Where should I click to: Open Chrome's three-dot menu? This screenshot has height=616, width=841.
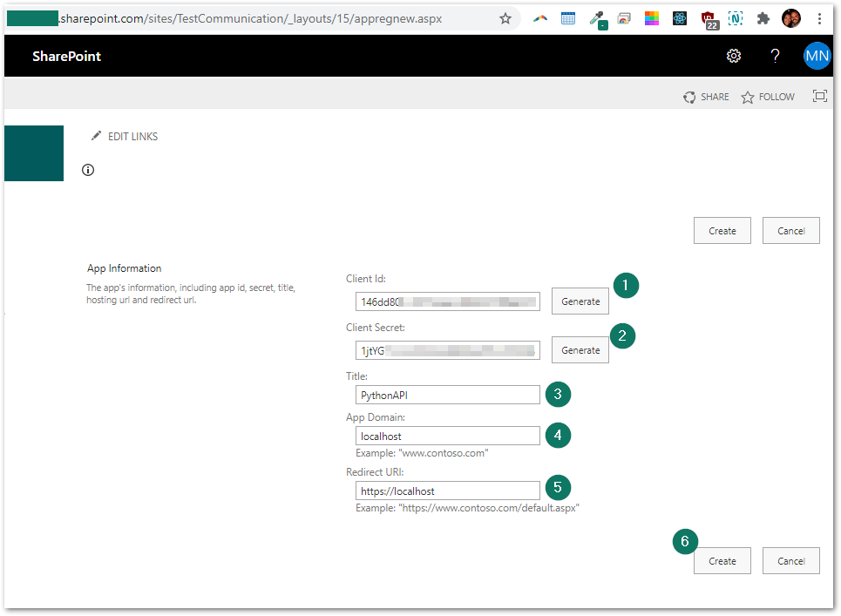click(819, 17)
